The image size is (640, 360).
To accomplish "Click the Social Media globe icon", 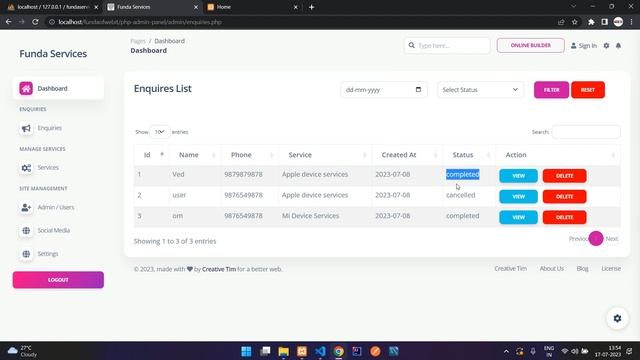I will [x=26, y=231].
